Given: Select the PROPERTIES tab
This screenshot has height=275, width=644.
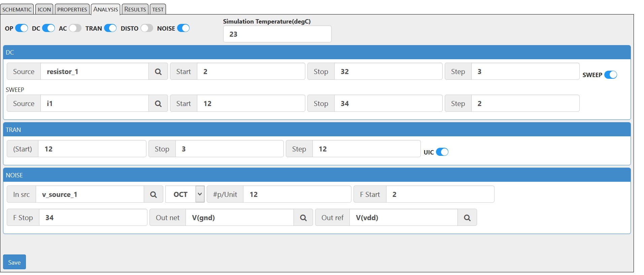Looking at the screenshot, I should [x=72, y=9].
